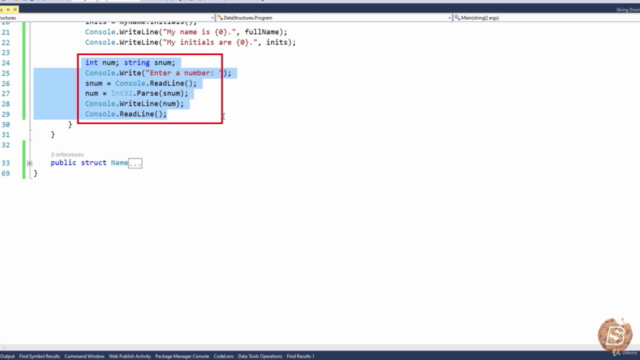The image size is (640, 360).
Task: Click closing brace on line 31
Action: (x=53, y=135)
